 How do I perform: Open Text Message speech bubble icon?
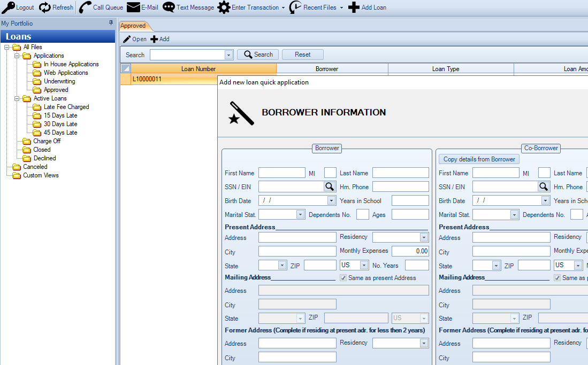169,7
